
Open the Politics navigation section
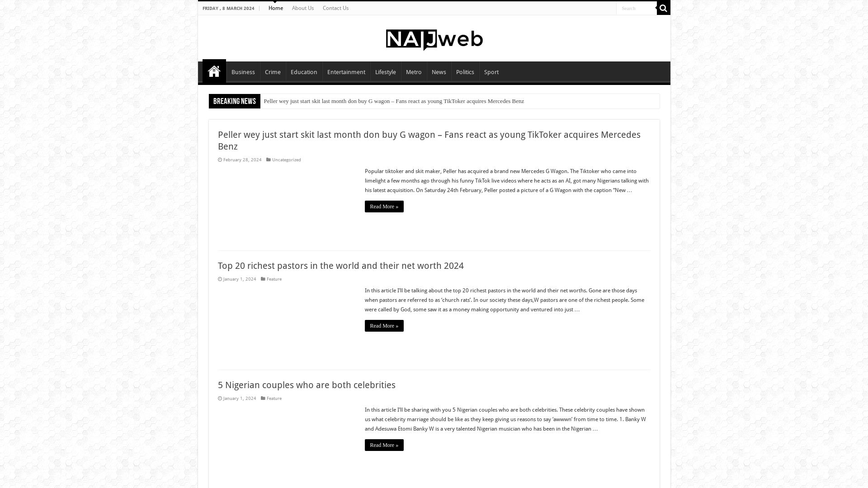465,71
